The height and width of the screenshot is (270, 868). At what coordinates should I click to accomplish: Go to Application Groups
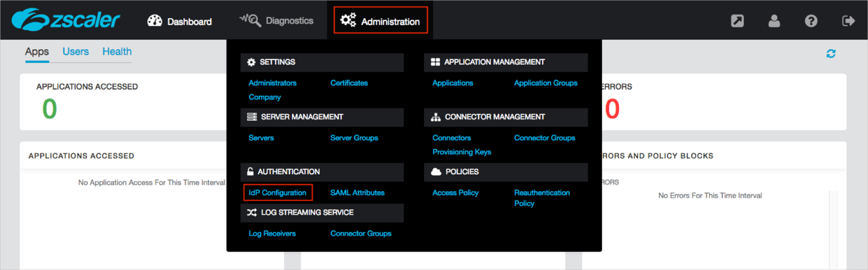546,83
